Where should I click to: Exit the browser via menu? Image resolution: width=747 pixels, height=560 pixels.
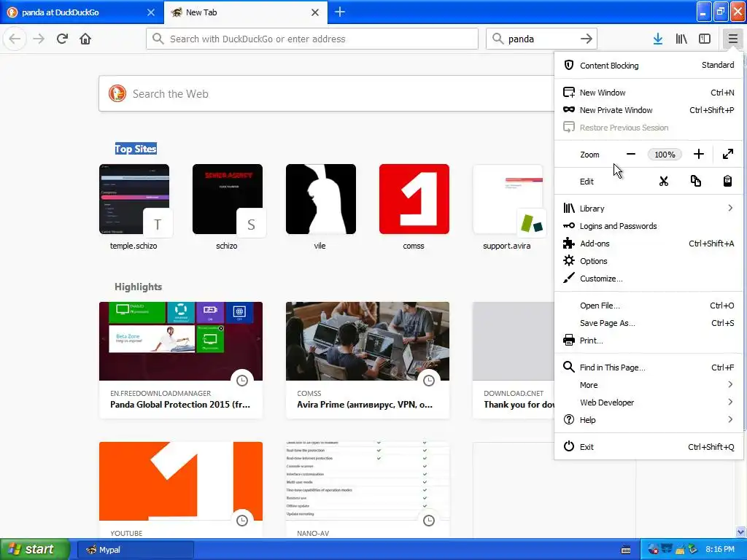[x=649, y=447]
